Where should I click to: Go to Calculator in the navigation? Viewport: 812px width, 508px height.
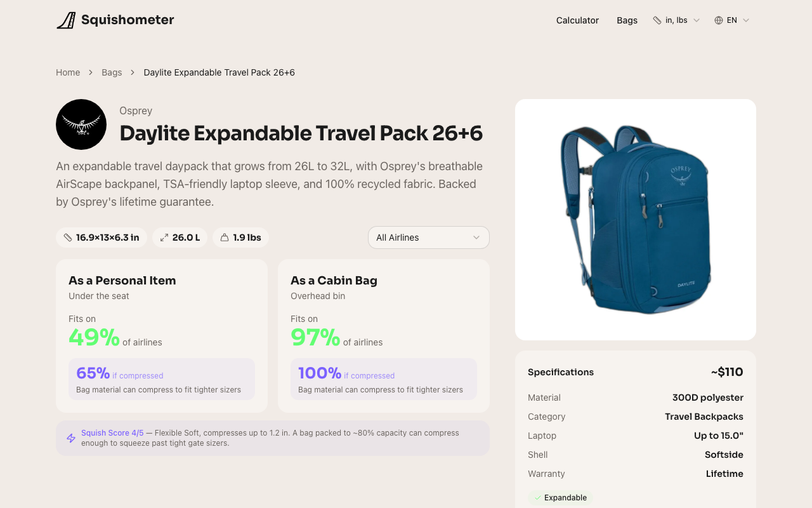577,20
